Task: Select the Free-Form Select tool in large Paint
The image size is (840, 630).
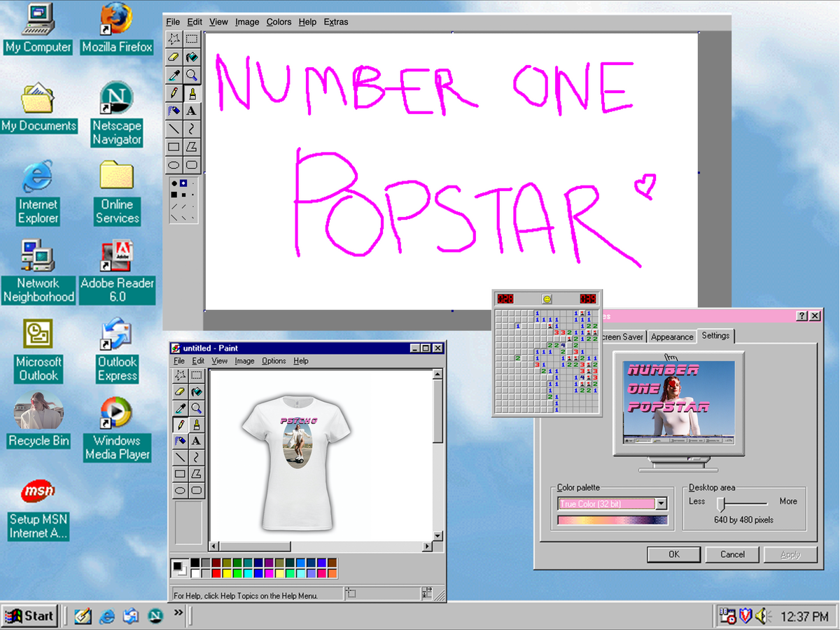Action: coord(174,39)
